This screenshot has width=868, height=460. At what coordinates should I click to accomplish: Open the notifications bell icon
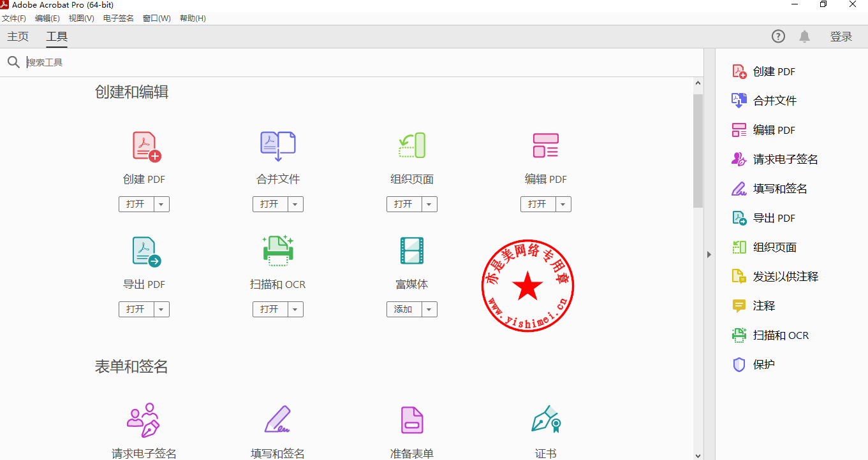(x=805, y=36)
